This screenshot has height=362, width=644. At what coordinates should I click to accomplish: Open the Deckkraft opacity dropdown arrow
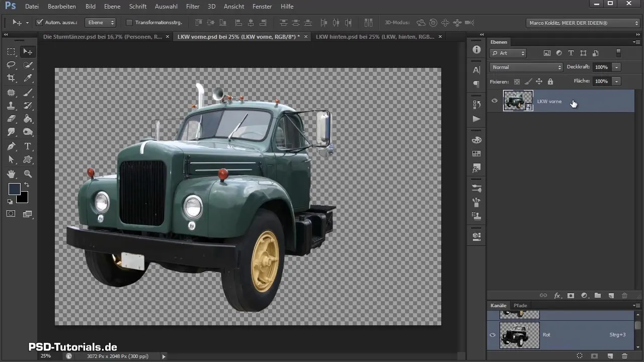(x=617, y=67)
